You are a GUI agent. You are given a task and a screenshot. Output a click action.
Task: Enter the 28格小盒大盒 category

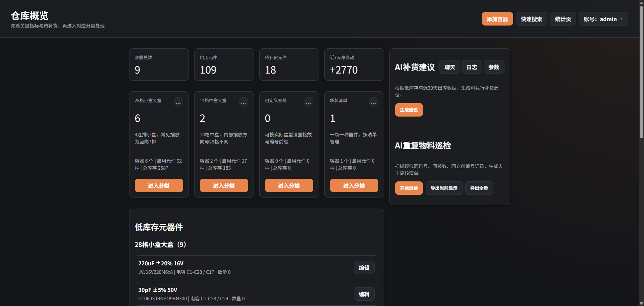click(x=159, y=185)
